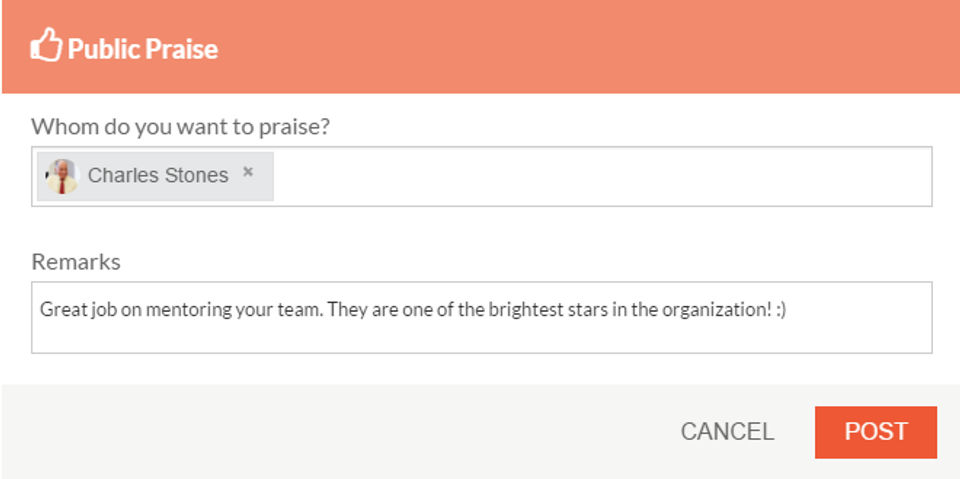
Task: Click the word 'team' in the remarks
Action: pyautogui.click(x=297, y=310)
